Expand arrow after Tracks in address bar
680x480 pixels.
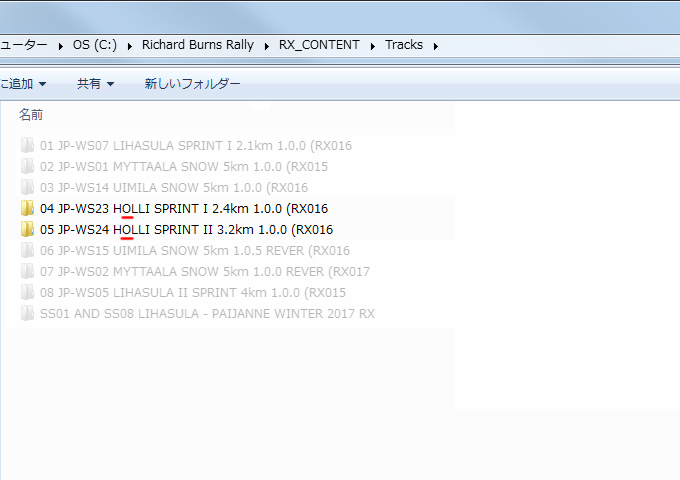point(435,46)
